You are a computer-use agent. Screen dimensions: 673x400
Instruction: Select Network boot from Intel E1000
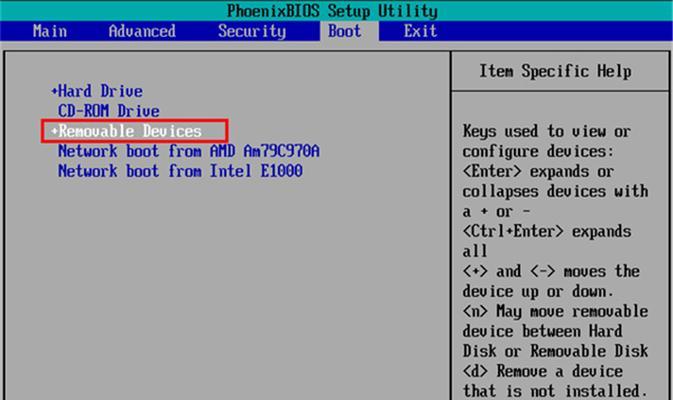180,171
